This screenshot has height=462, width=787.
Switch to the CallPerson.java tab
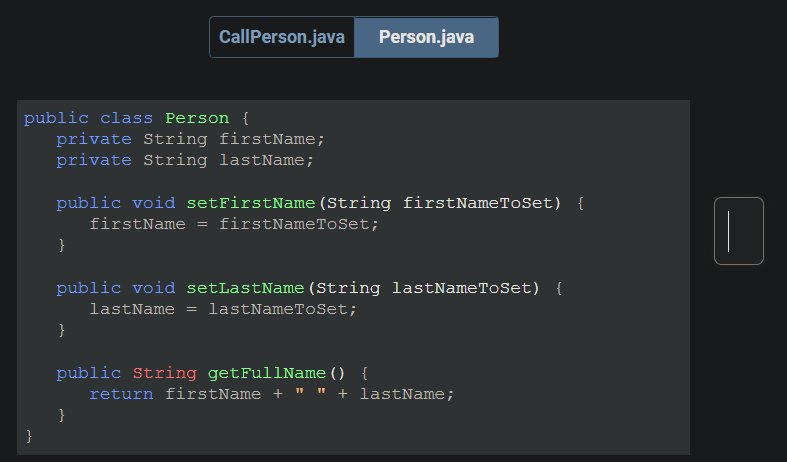282,37
